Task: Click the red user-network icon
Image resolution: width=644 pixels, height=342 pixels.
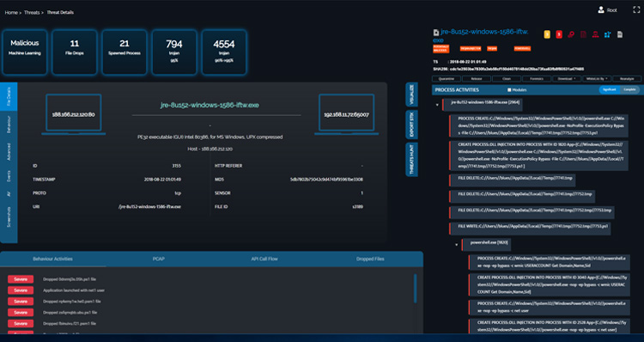Action: point(595,34)
